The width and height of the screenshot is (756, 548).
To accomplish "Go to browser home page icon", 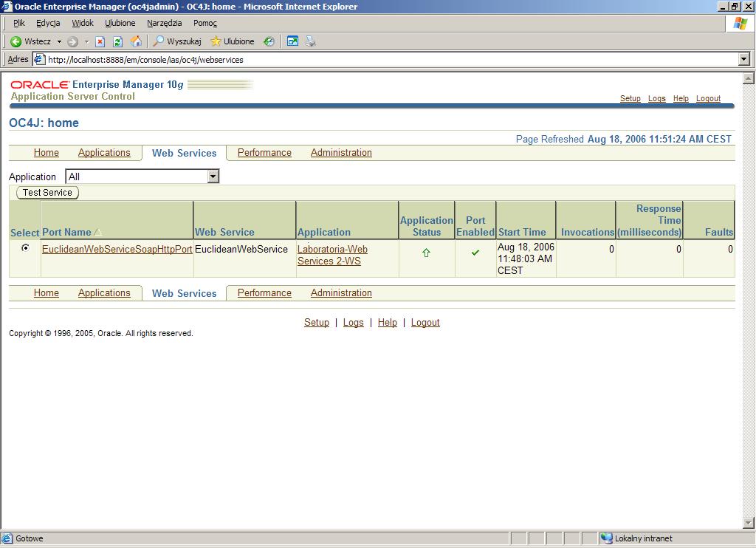I will [137, 41].
